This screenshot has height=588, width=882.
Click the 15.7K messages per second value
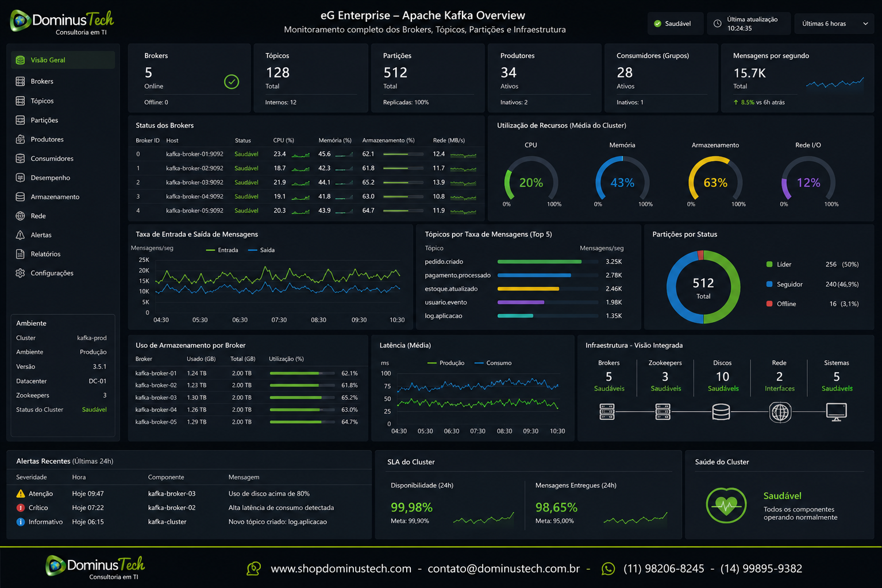click(749, 73)
